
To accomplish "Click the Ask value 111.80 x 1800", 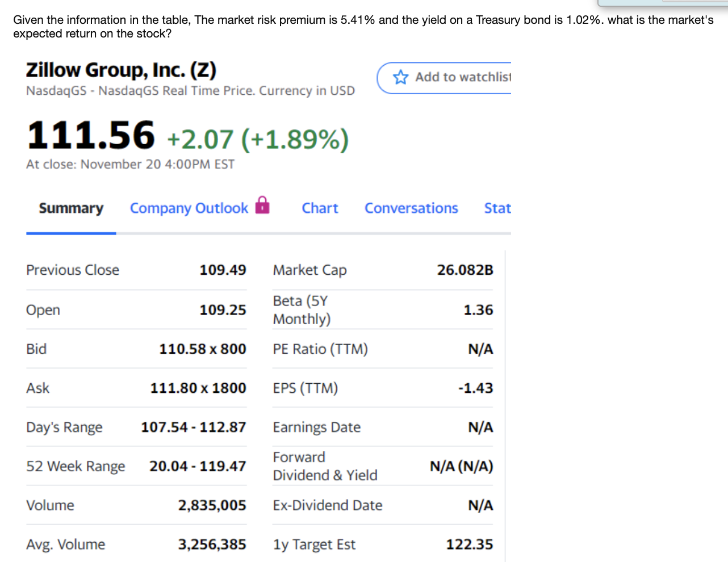I will coord(198,388).
